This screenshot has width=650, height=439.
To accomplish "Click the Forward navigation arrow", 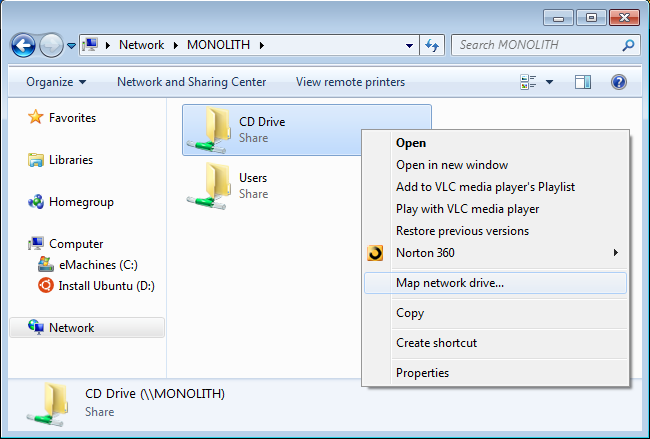I will 51,45.
